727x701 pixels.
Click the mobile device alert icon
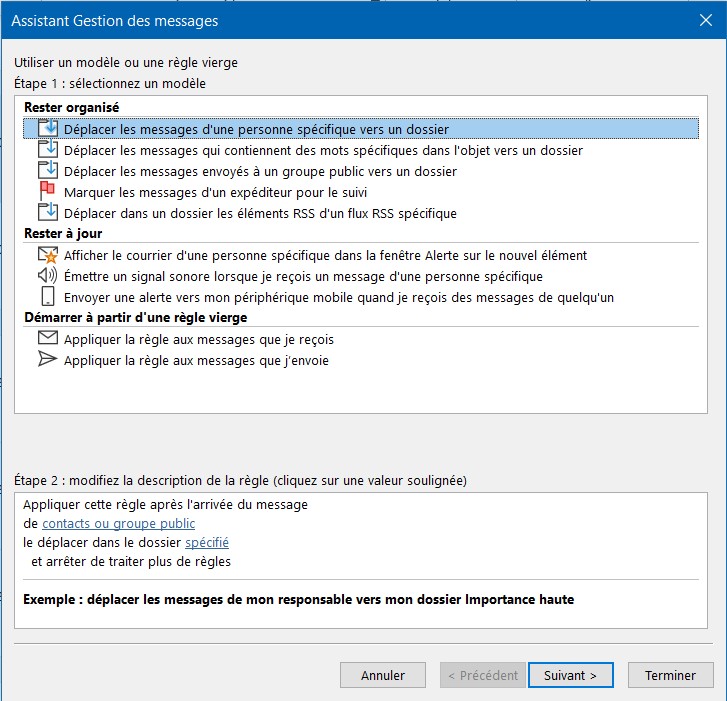point(48,296)
